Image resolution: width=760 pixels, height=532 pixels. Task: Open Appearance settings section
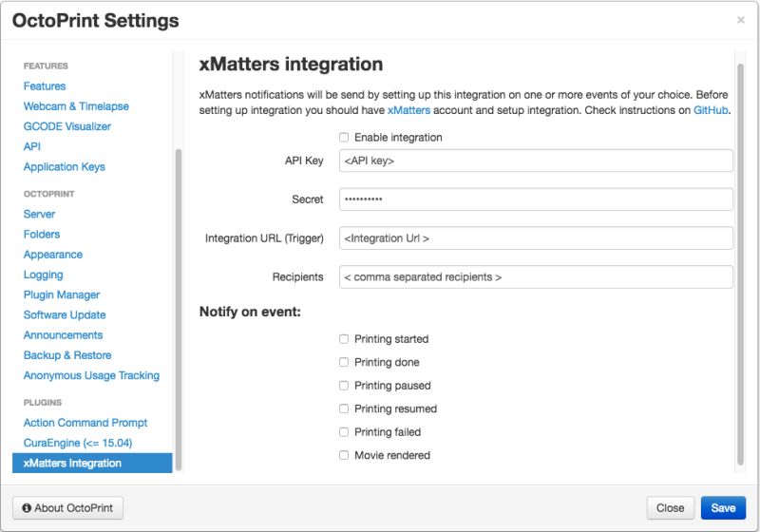click(x=53, y=255)
